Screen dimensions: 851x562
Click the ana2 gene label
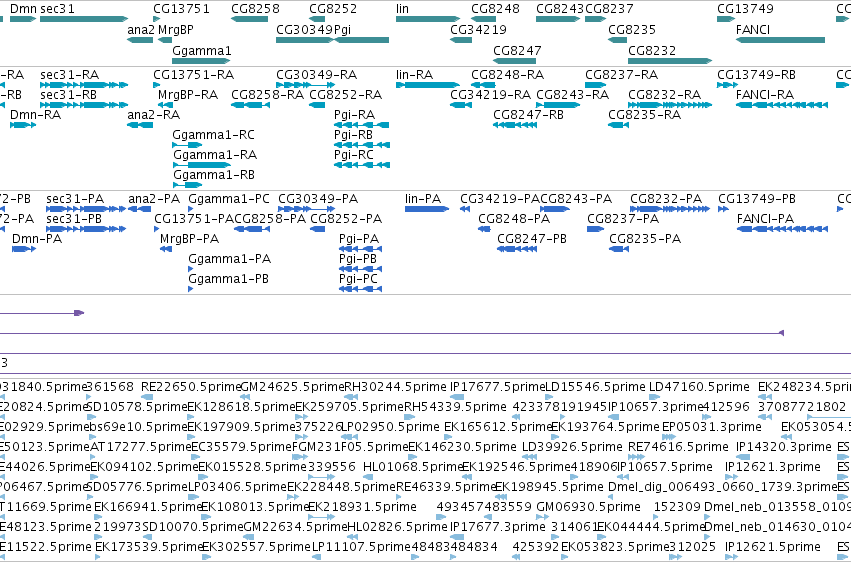[x=141, y=30]
